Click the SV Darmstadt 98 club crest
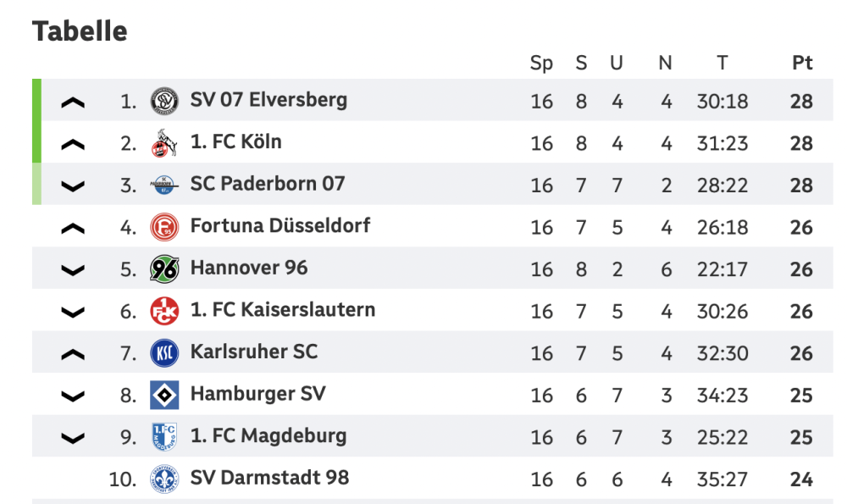847x504 pixels. (x=164, y=479)
